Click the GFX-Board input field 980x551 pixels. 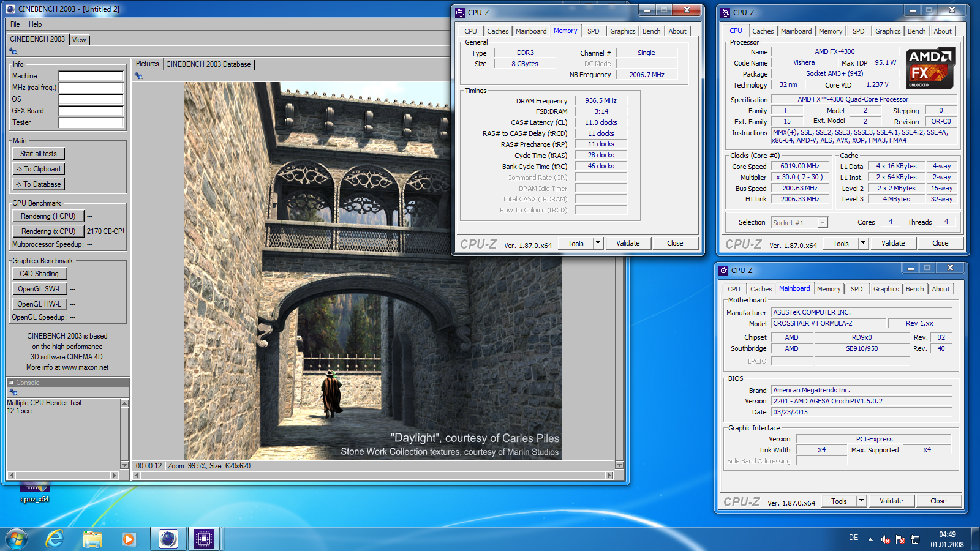click(91, 111)
